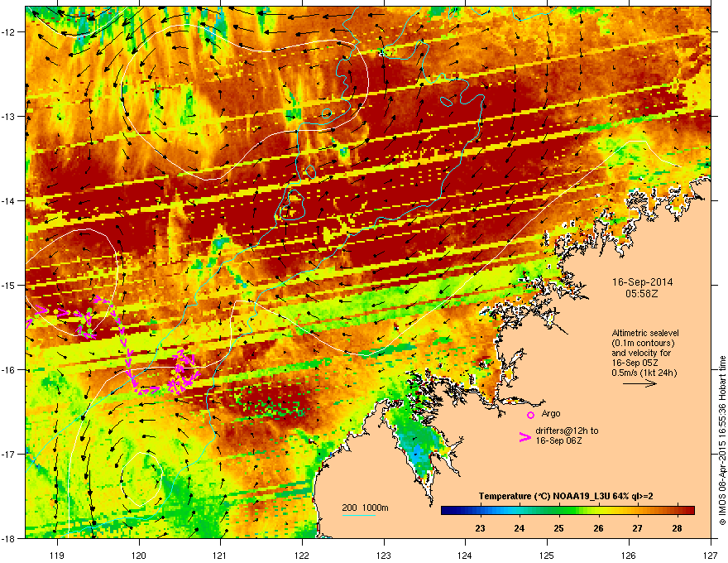The height and width of the screenshot is (563, 728).
Task: Click the colorbar tick label '27'
Action: pyautogui.click(x=638, y=528)
